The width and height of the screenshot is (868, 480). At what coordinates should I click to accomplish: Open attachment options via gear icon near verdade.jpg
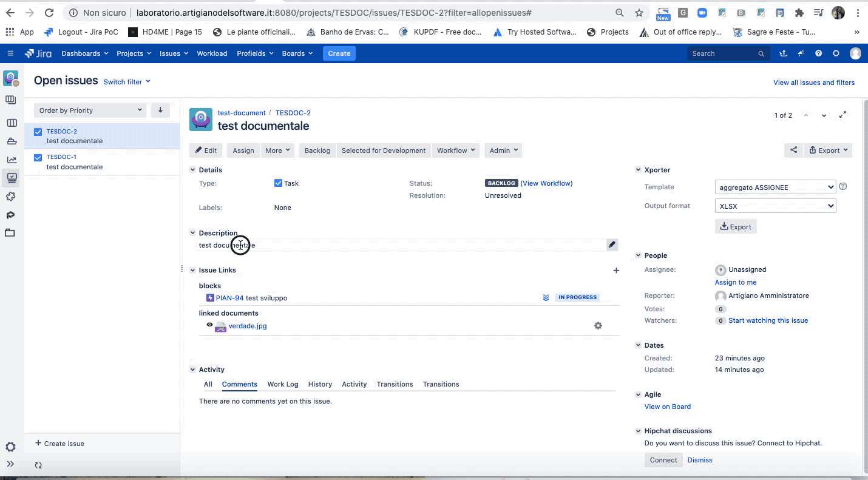[598, 325]
